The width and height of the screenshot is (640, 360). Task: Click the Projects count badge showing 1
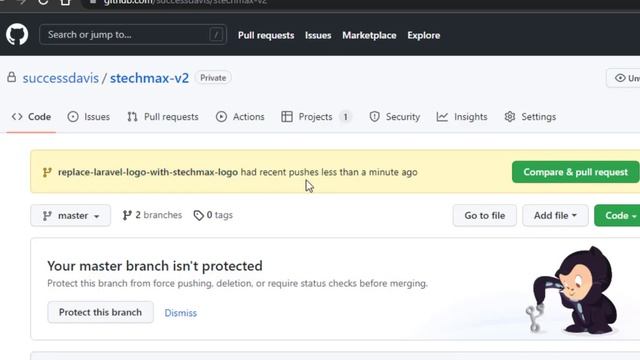pos(345,117)
